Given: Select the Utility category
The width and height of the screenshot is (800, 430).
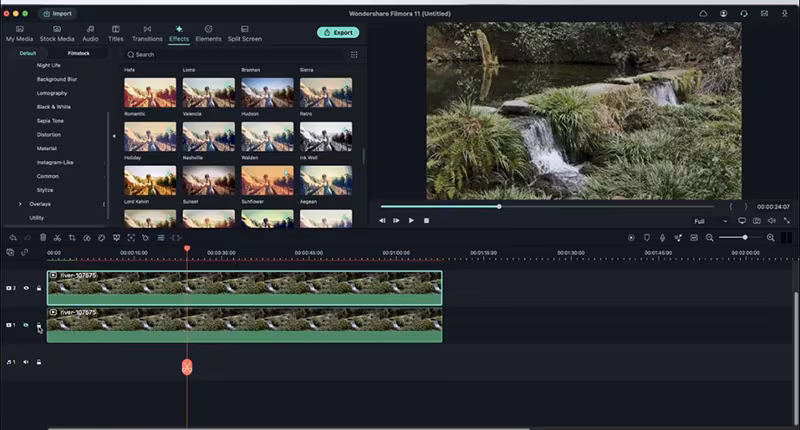Looking at the screenshot, I should (36, 218).
